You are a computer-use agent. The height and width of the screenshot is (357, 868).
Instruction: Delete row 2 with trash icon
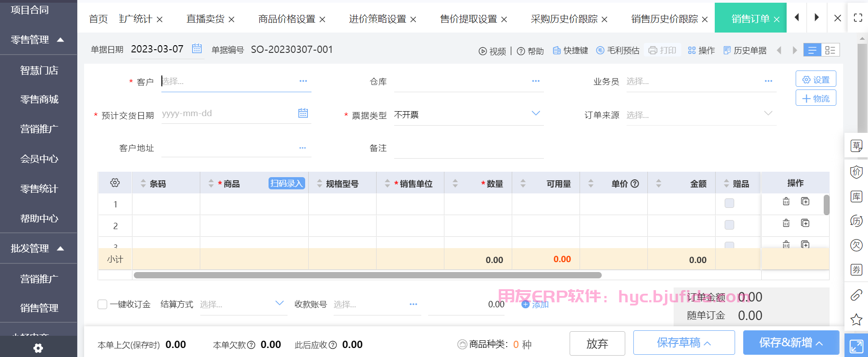coord(786,223)
